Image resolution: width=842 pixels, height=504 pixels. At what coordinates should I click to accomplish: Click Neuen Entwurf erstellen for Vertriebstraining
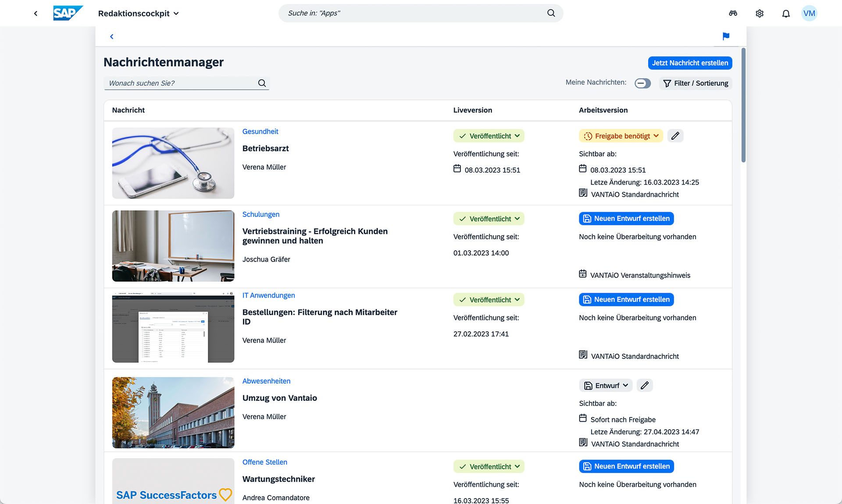tap(626, 218)
